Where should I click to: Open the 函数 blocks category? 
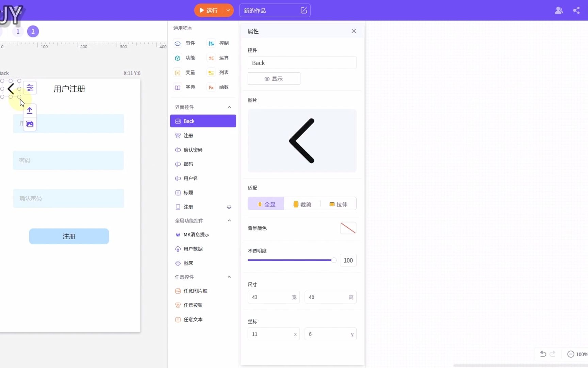218,87
